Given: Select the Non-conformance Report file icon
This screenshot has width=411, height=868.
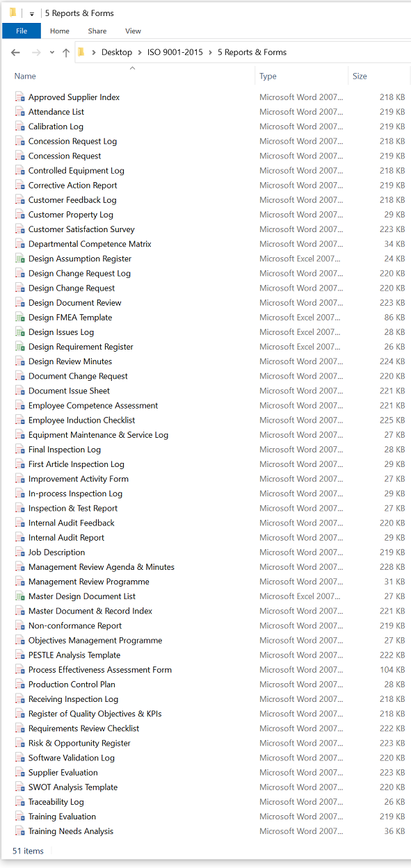Looking at the screenshot, I should [x=19, y=625].
